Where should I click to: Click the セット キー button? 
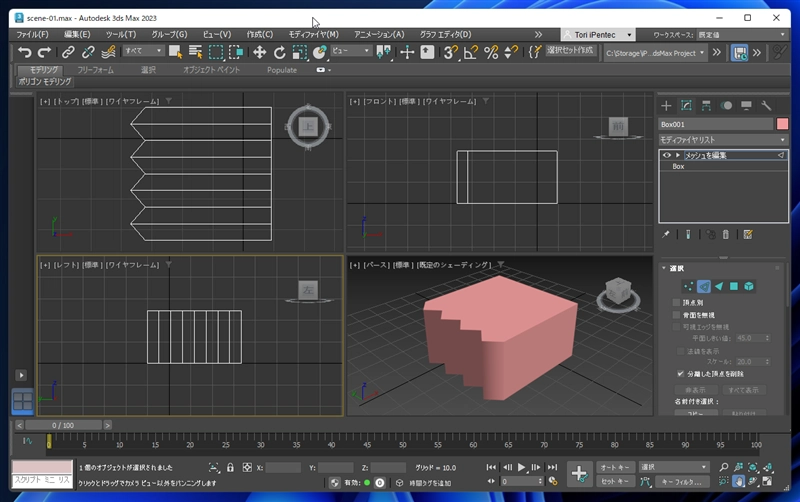(615, 482)
